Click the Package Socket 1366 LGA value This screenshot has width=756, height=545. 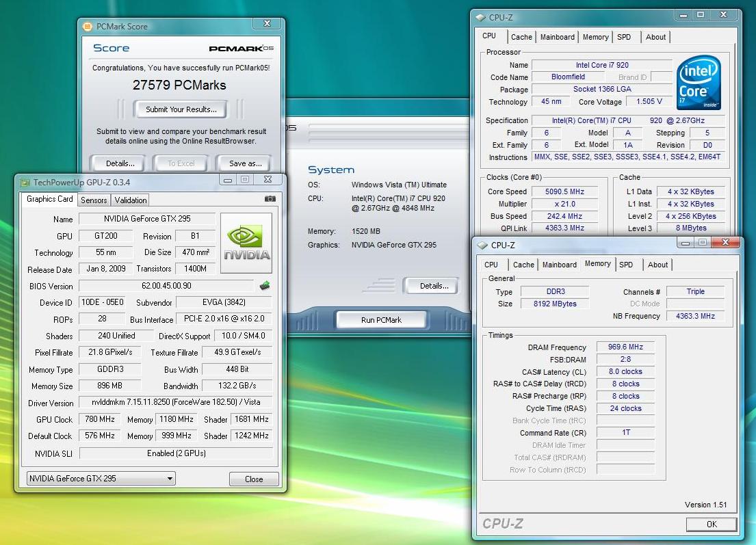(601, 89)
